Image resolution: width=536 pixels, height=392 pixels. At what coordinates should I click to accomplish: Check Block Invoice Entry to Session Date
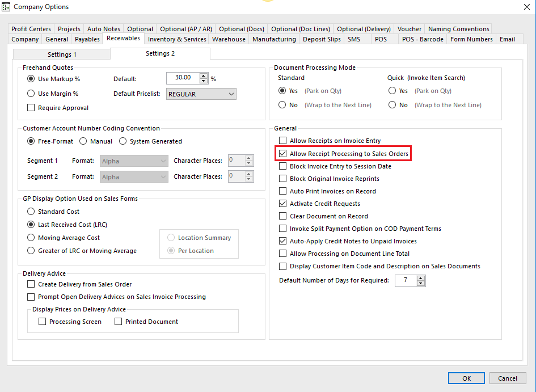click(x=282, y=166)
